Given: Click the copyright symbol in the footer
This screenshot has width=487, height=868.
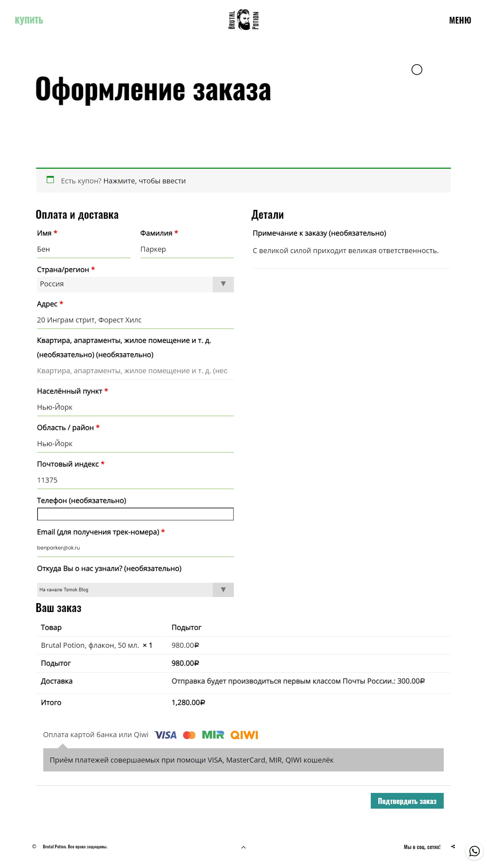Looking at the screenshot, I should click(34, 847).
